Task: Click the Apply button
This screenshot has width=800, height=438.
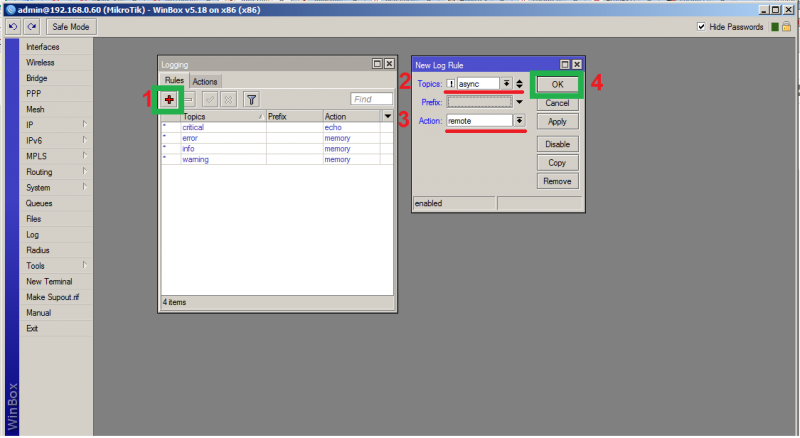Action: tap(557, 121)
